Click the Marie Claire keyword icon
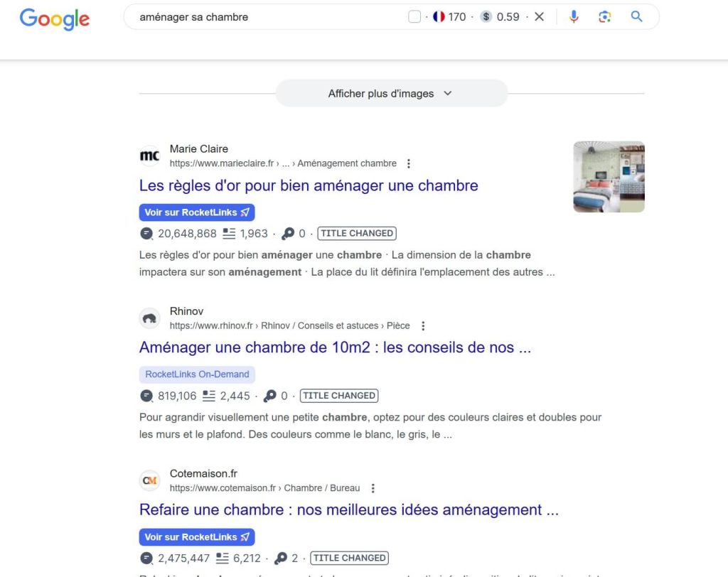 288,234
